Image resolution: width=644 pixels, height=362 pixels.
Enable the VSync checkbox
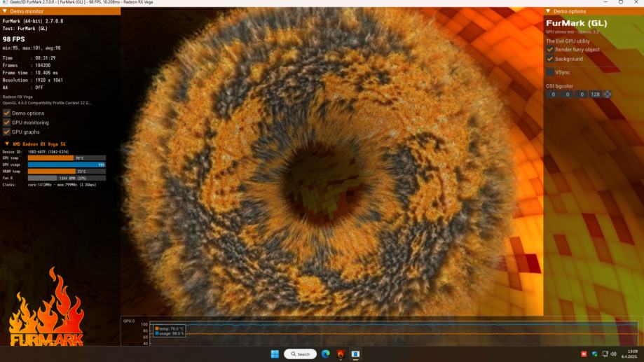(550, 72)
